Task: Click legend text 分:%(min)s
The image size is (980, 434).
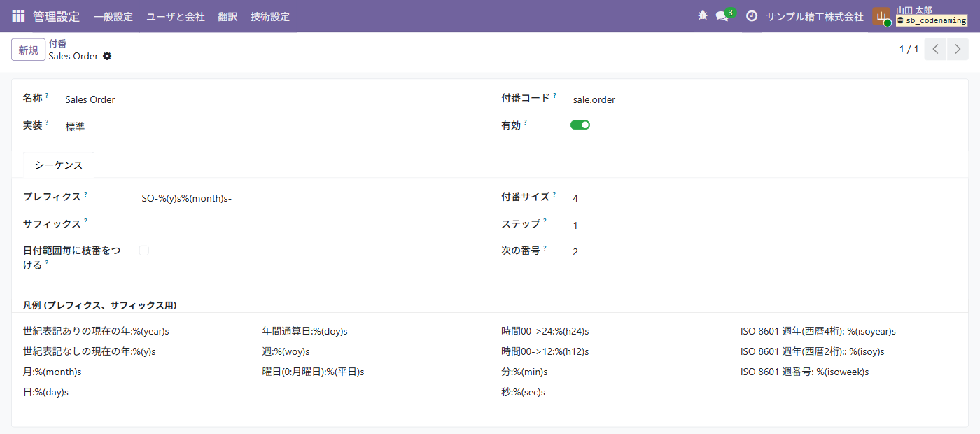Action: pos(524,372)
